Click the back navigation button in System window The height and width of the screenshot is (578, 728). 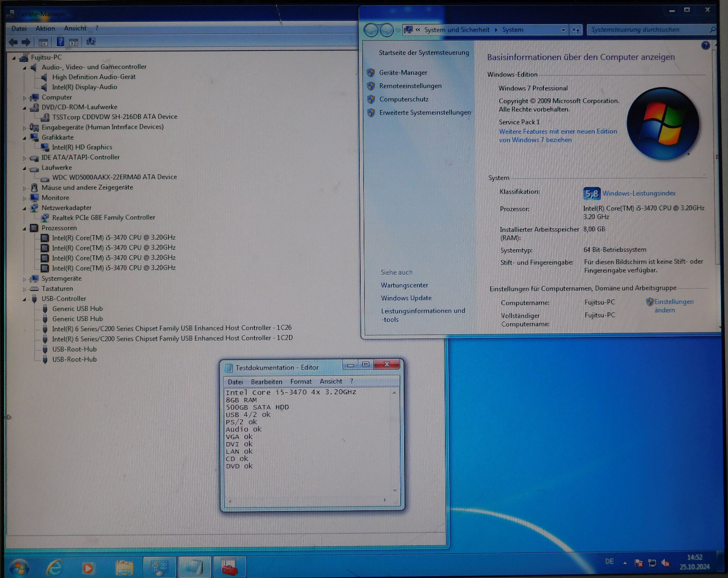pos(371,30)
